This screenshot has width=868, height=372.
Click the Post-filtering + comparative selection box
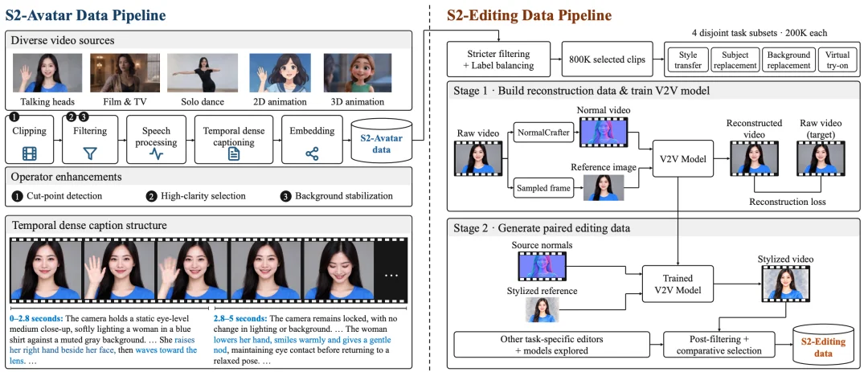pos(719,345)
